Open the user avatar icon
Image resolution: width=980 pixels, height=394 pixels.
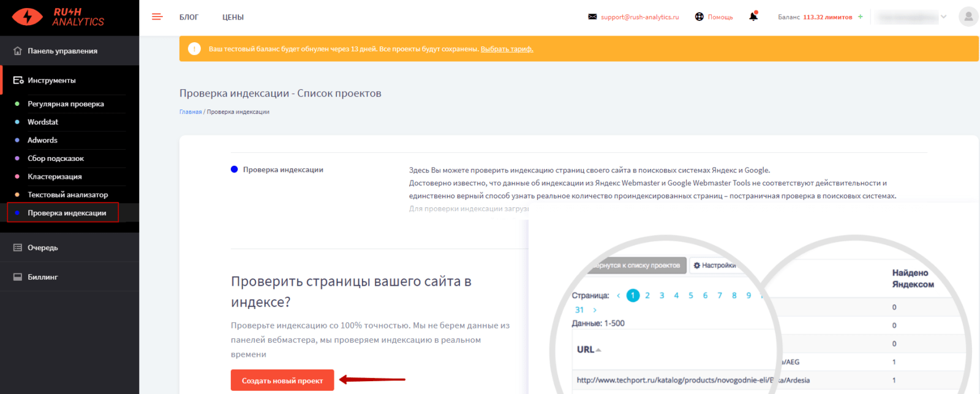968,17
